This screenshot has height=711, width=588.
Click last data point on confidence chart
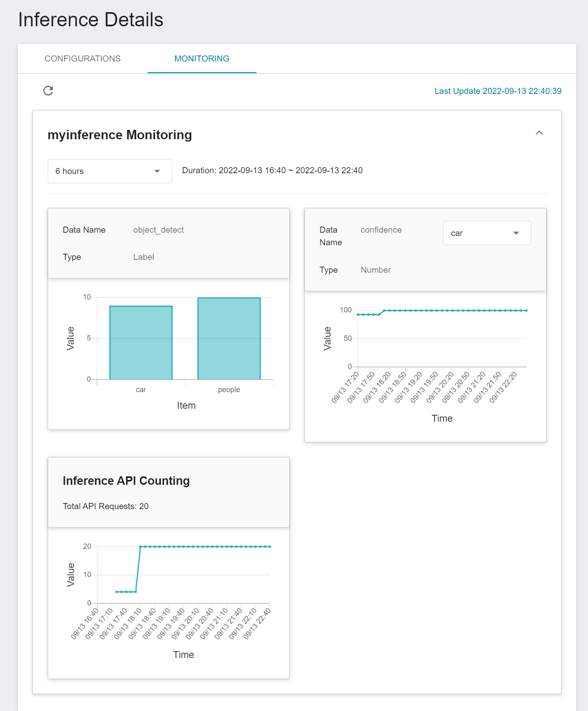(526, 310)
